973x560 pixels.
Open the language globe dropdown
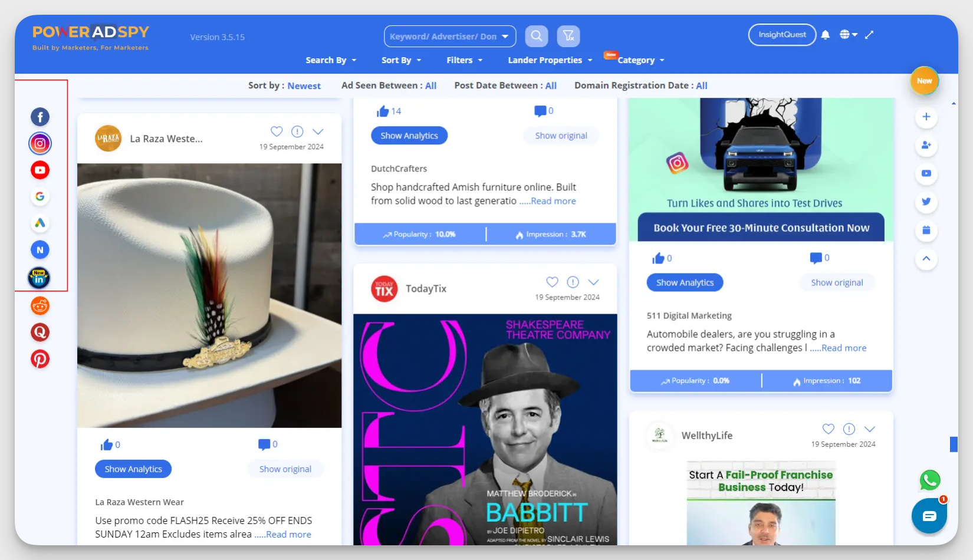[848, 35]
